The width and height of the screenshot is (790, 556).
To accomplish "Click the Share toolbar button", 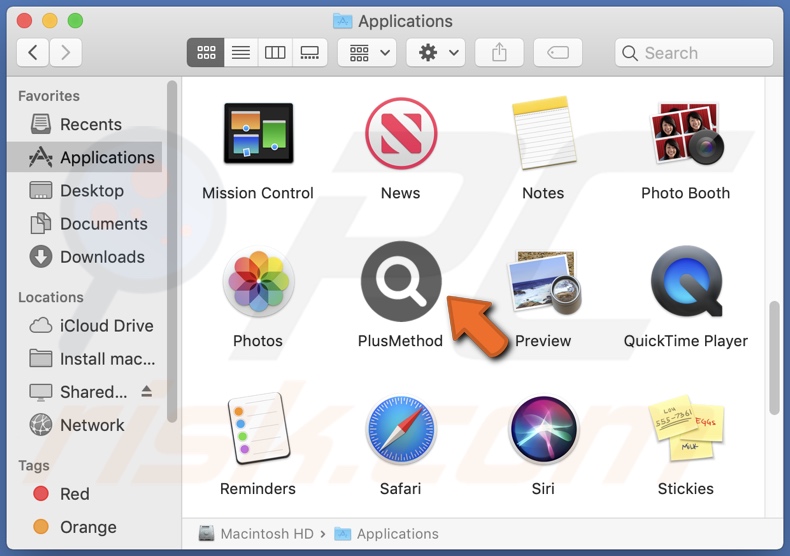I will point(499,52).
